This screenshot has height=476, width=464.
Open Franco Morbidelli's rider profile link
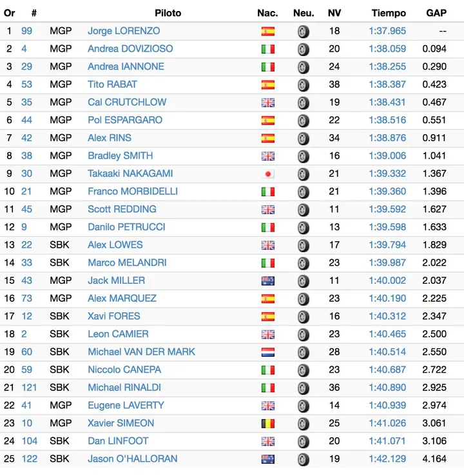point(133,192)
